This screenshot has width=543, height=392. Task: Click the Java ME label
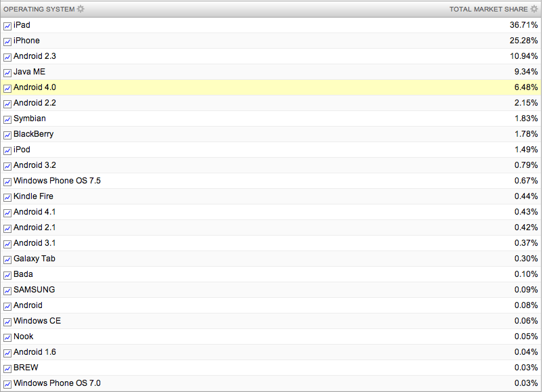point(29,72)
